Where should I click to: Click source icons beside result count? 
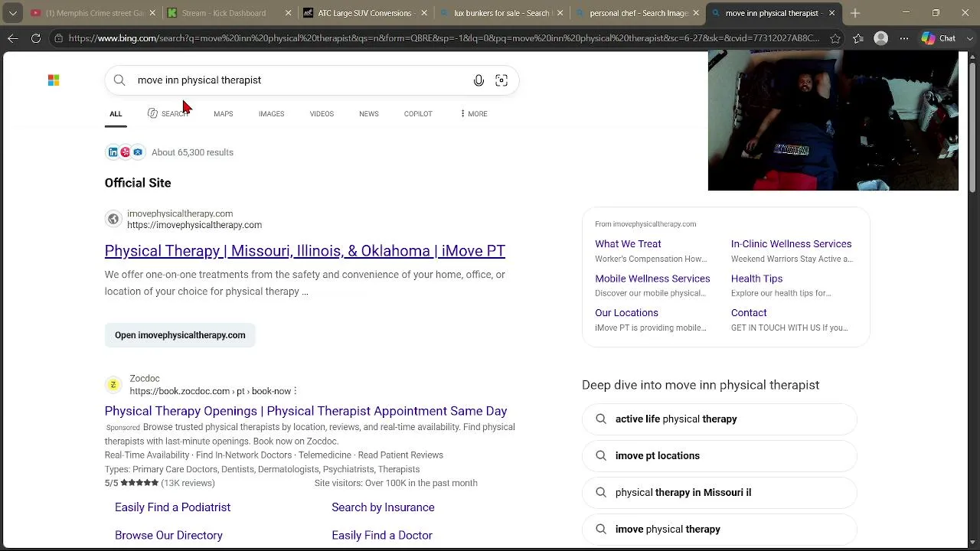[x=126, y=152]
